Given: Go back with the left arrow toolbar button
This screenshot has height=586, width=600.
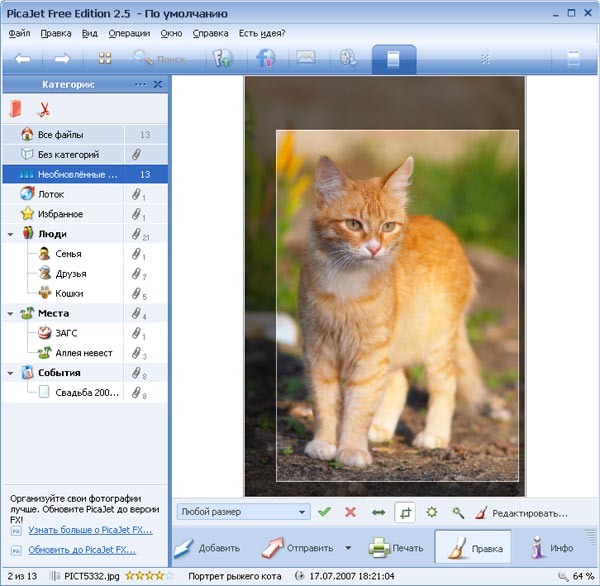Looking at the screenshot, I should click(23, 59).
